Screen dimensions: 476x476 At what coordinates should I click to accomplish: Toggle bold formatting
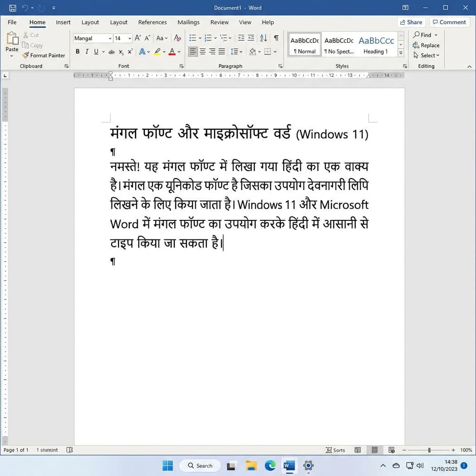[x=78, y=52]
